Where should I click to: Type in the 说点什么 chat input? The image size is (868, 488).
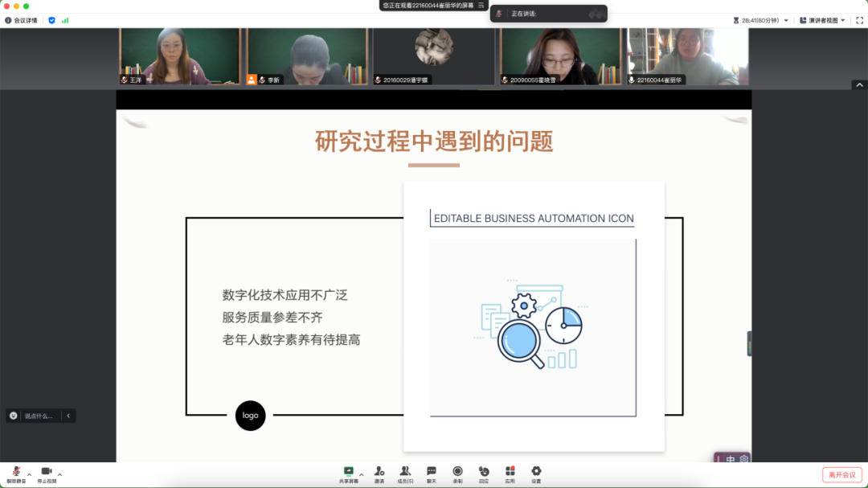point(38,416)
